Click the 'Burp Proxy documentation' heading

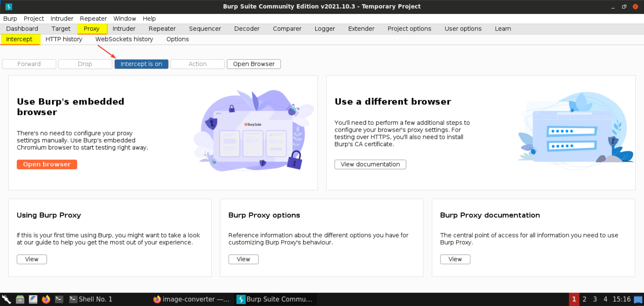[490, 215]
